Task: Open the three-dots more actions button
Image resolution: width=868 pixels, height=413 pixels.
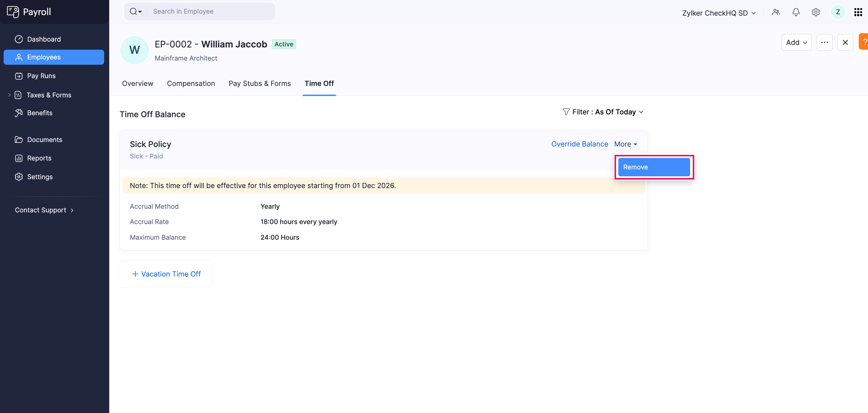Action: (824, 42)
